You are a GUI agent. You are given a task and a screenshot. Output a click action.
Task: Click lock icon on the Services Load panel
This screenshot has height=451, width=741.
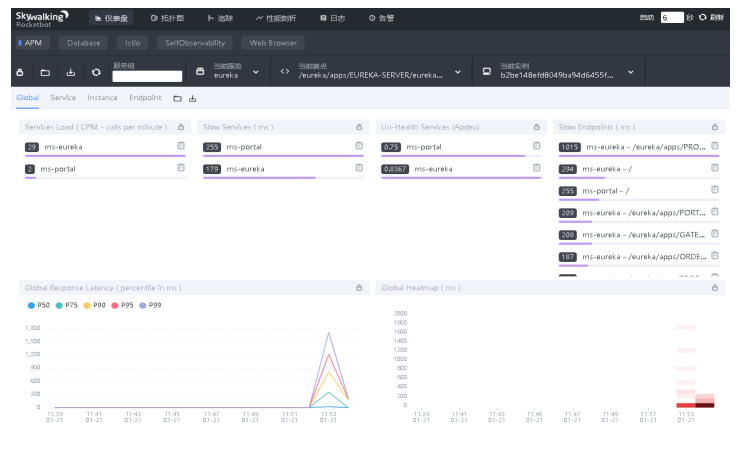(x=181, y=127)
